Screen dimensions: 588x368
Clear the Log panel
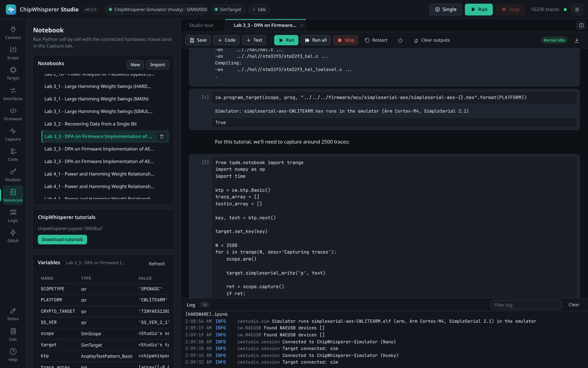tap(574, 305)
